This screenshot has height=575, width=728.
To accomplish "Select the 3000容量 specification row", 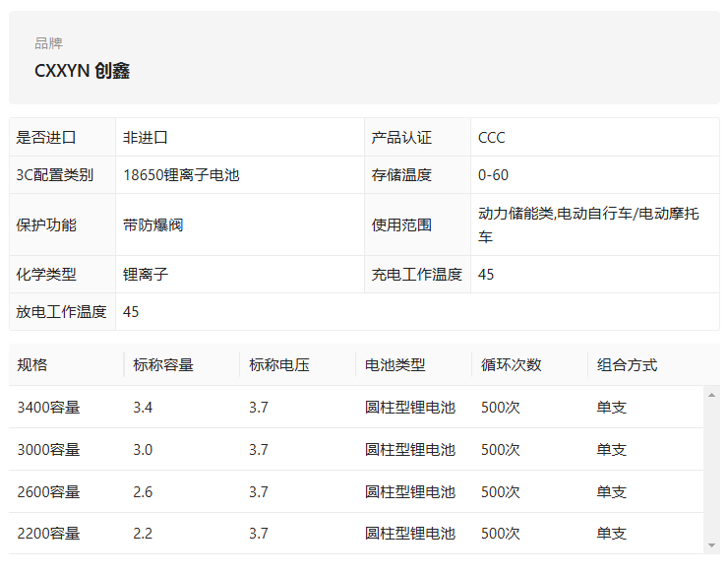I will 356,450.
